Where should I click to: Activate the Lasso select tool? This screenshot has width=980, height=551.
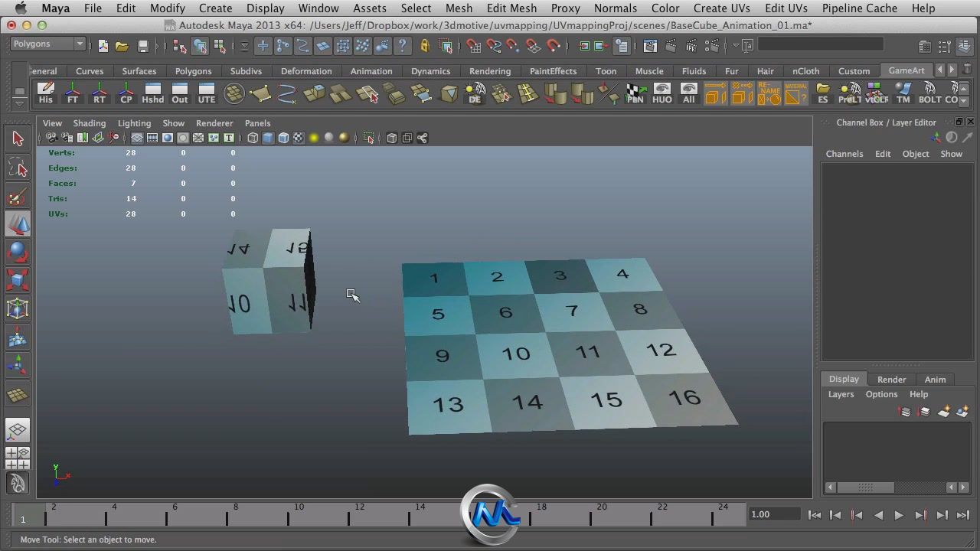[x=18, y=168]
